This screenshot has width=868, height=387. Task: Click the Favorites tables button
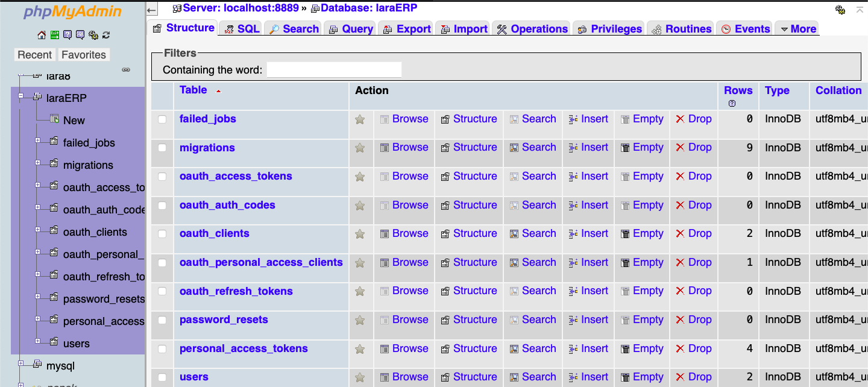(84, 55)
